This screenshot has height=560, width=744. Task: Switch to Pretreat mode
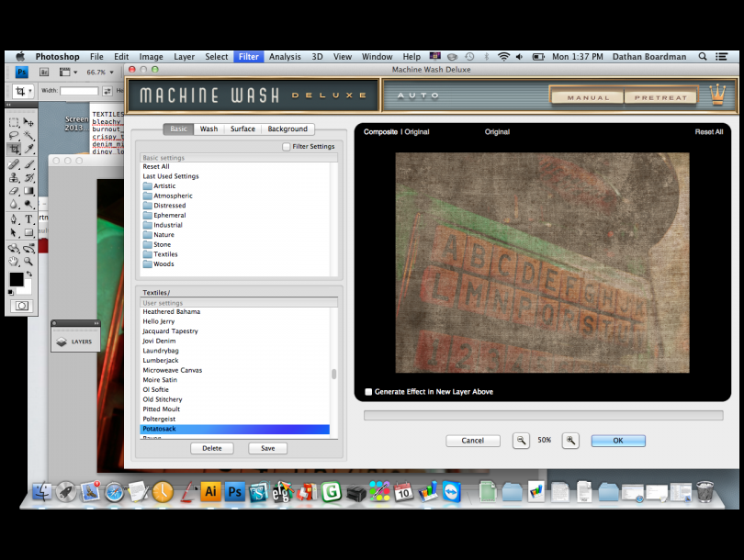(x=660, y=97)
